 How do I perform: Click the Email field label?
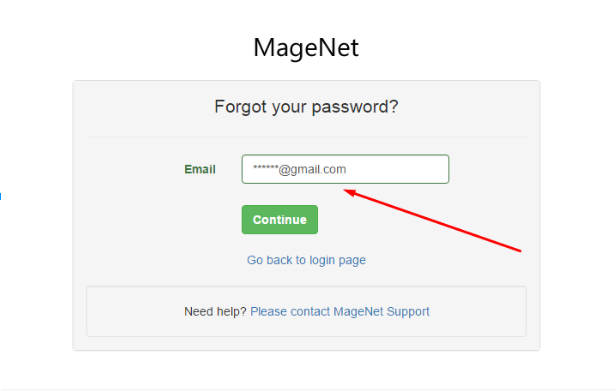tap(200, 169)
